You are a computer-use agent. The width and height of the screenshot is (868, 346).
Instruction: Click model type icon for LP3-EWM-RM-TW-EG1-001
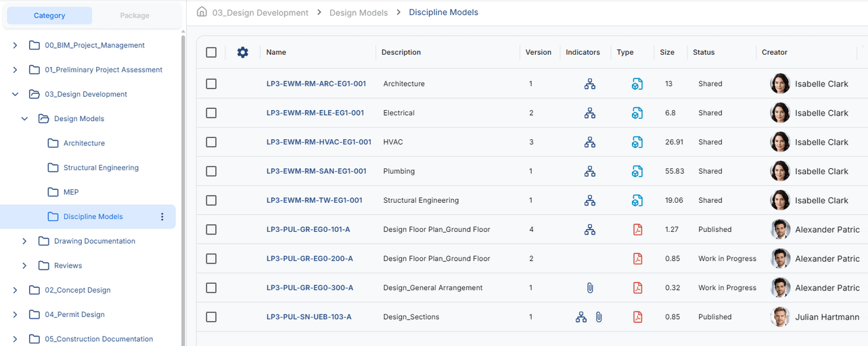click(637, 200)
